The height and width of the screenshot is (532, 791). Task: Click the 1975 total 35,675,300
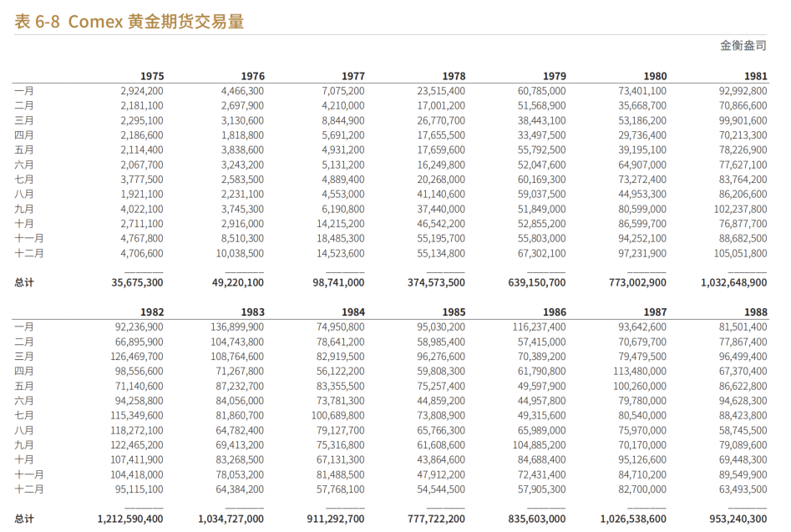coord(137,282)
